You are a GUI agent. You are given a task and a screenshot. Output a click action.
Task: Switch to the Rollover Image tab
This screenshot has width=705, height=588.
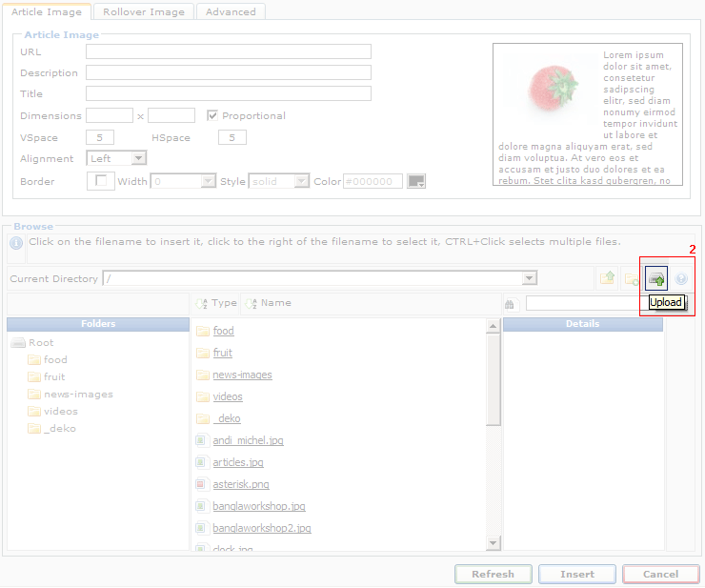144,11
